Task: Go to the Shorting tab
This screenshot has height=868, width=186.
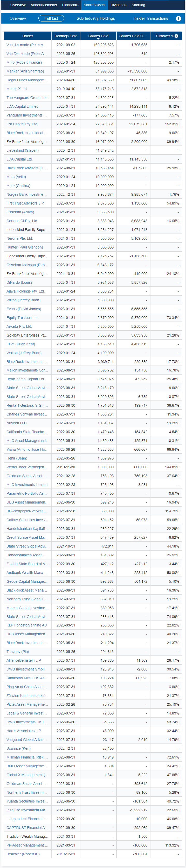Action: click(x=138, y=5)
